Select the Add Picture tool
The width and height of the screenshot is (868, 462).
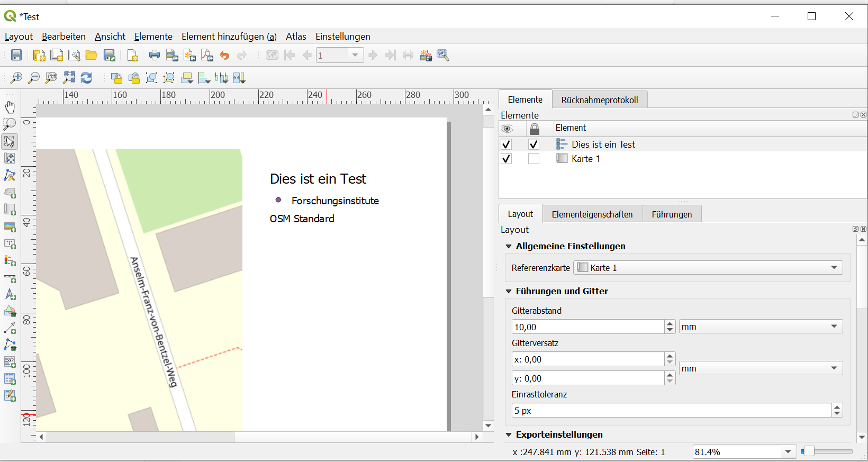[10, 227]
